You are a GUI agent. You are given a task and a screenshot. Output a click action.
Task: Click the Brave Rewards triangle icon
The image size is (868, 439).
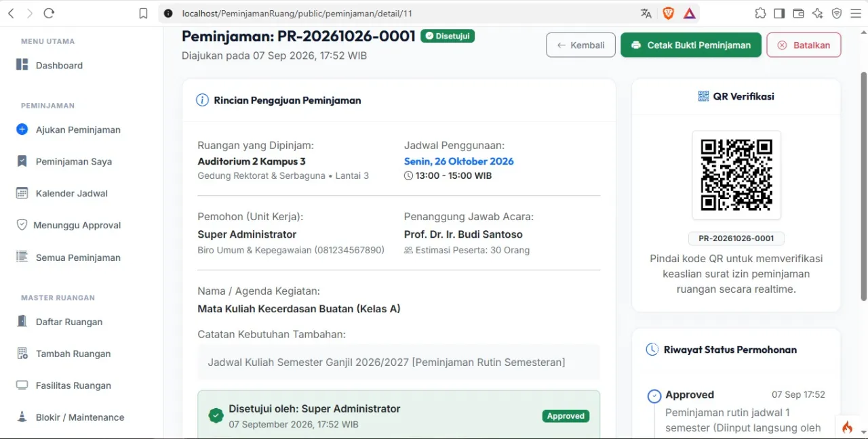(690, 14)
